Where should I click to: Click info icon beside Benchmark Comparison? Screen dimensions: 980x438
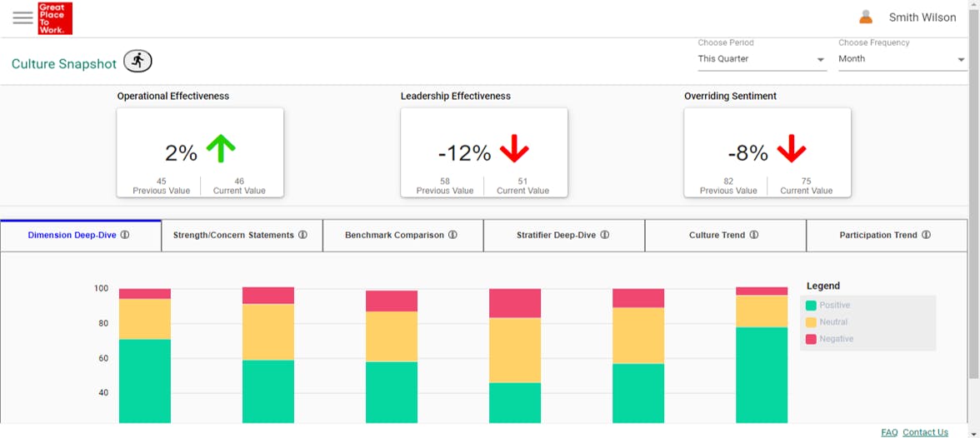tap(452, 235)
